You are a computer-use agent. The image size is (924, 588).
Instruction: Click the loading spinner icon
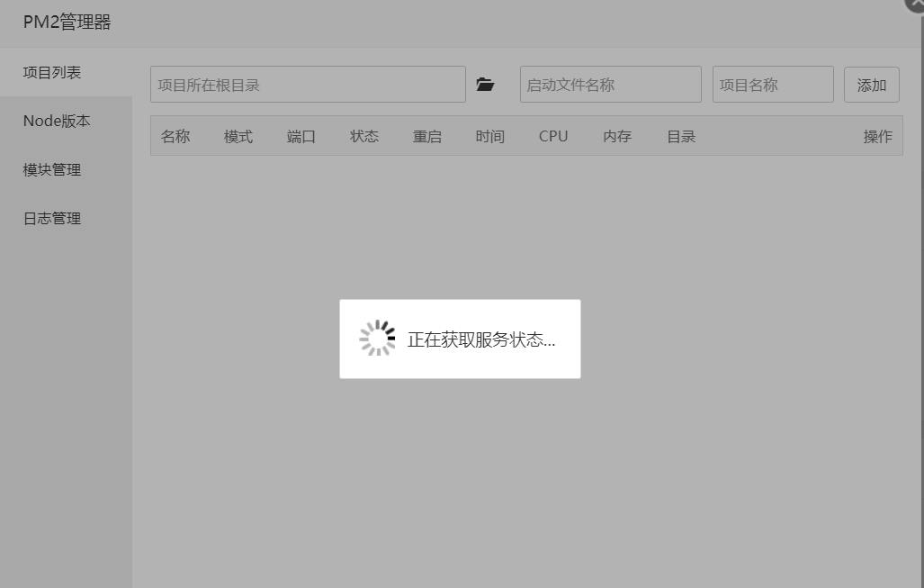tap(377, 338)
